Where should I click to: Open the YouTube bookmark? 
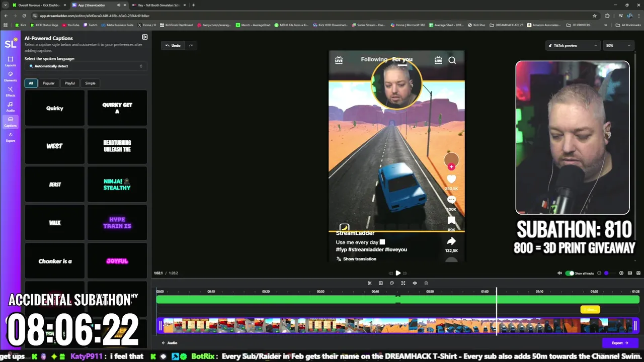coord(70,25)
